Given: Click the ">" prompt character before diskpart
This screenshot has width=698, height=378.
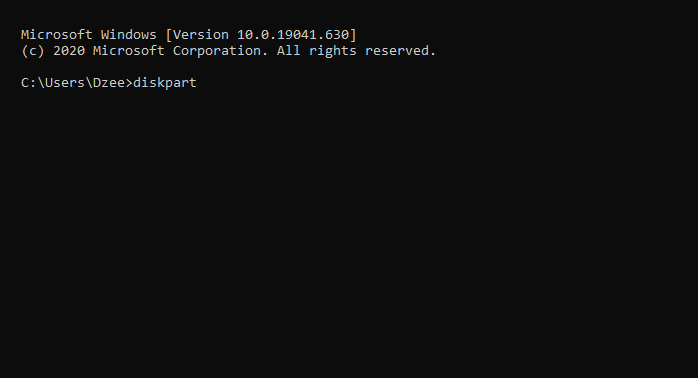Looking at the screenshot, I should (x=129, y=83).
